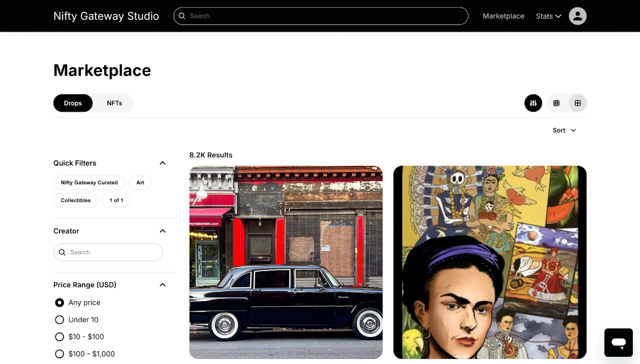Focus the Creator search field

click(108, 252)
